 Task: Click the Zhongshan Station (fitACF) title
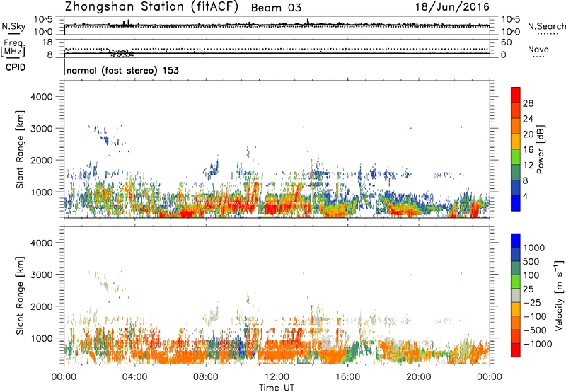coord(151,7)
